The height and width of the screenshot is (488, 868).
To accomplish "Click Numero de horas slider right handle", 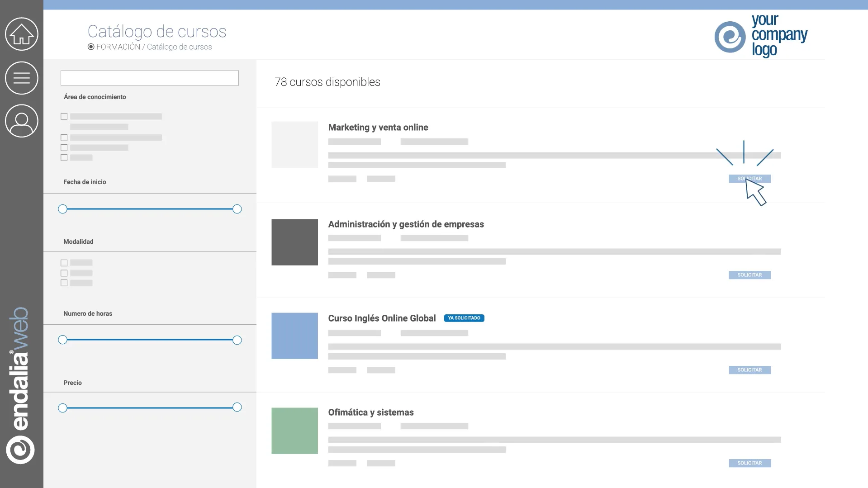I will pos(237,340).
